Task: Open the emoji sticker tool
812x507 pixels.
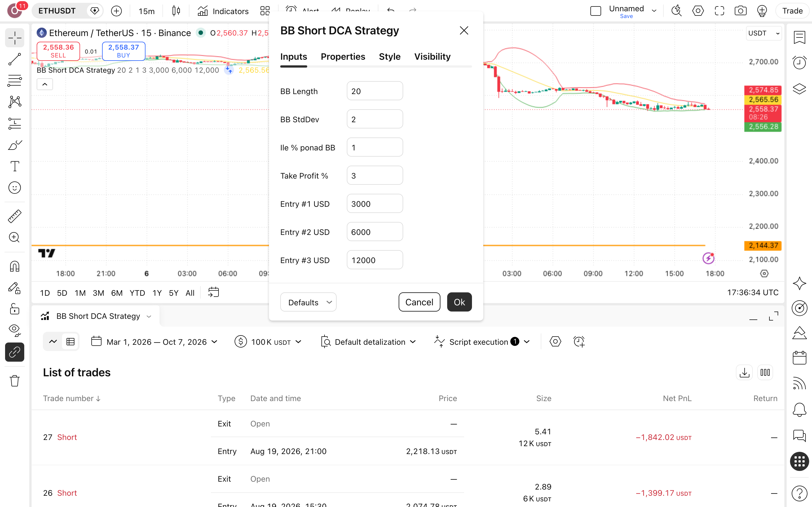Action: tap(14, 188)
